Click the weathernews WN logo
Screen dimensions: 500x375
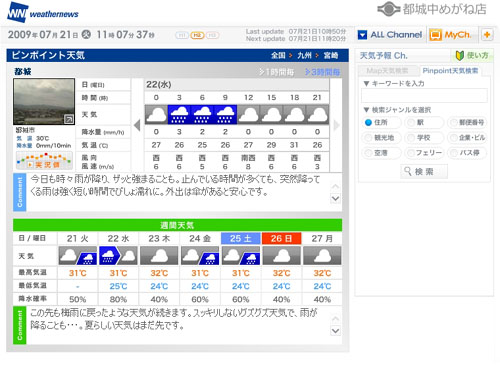click(x=43, y=12)
